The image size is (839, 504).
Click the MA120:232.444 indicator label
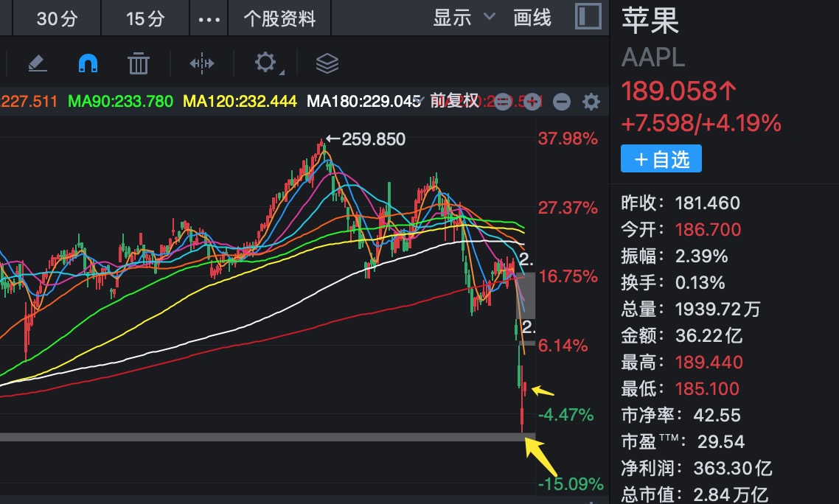240,101
